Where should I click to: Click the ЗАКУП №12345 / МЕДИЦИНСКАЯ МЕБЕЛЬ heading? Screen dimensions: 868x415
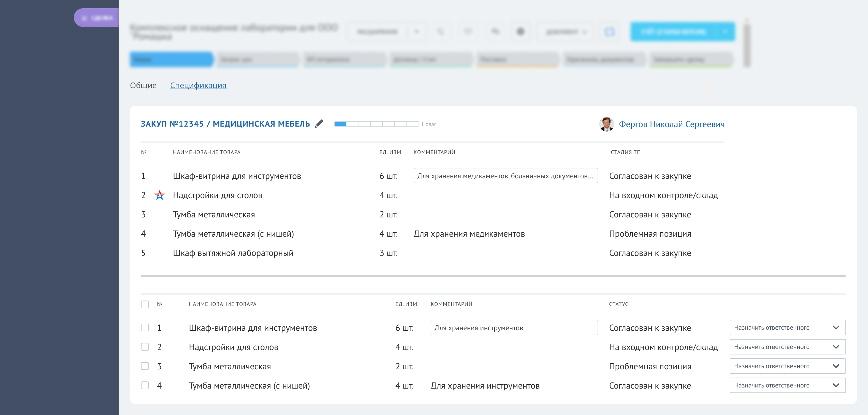pyautogui.click(x=225, y=124)
